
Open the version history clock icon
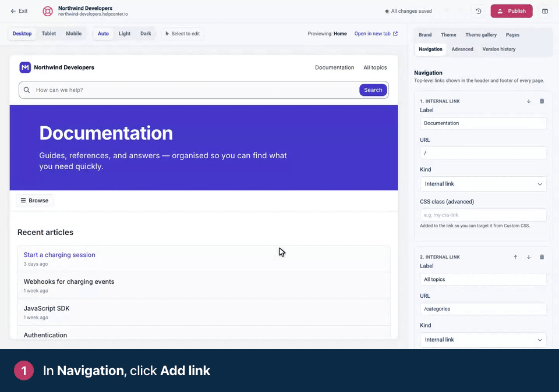click(x=479, y=11)
